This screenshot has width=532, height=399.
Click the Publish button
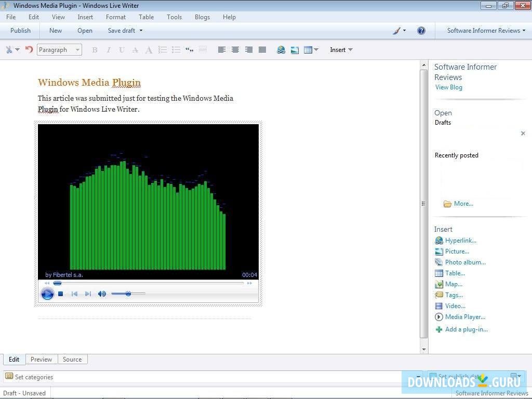(x=20, y=31)
